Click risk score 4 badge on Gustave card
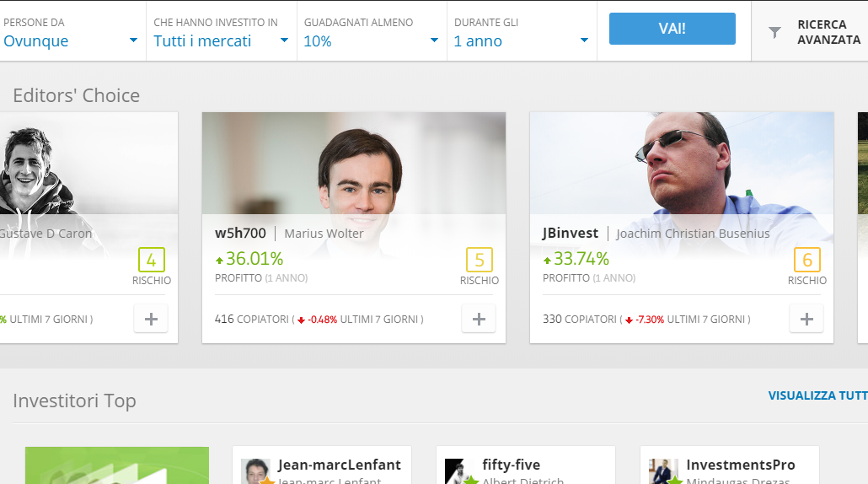Screen dimensions: 868x484 click(152, 260)
